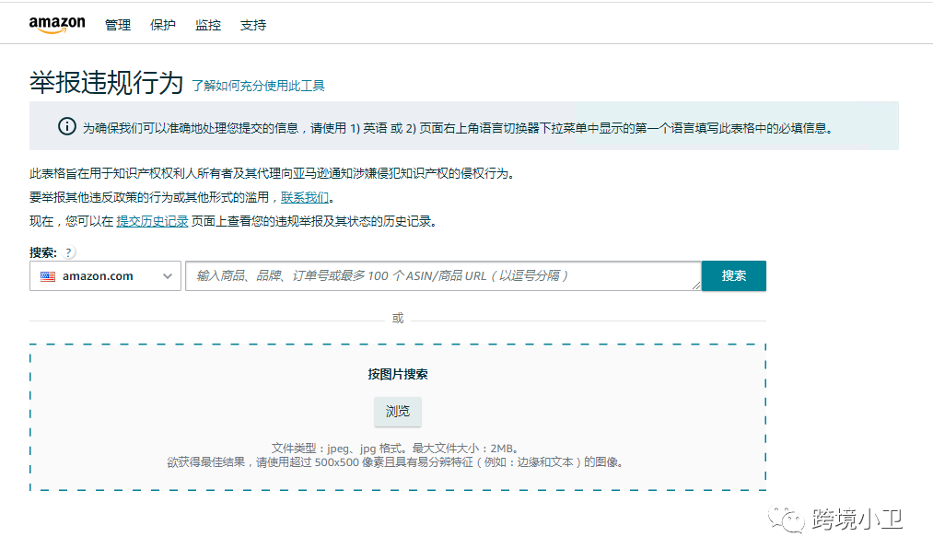Expand the amazon.com marketplace dropdown
Viewport: 933px width, 560px height.
[x=105, y=276]
